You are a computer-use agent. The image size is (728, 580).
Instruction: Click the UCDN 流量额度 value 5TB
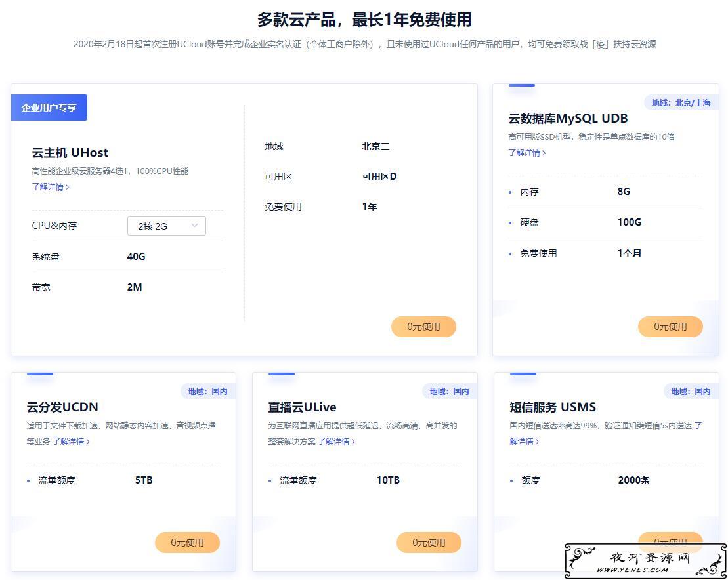[x=144, y=480]
